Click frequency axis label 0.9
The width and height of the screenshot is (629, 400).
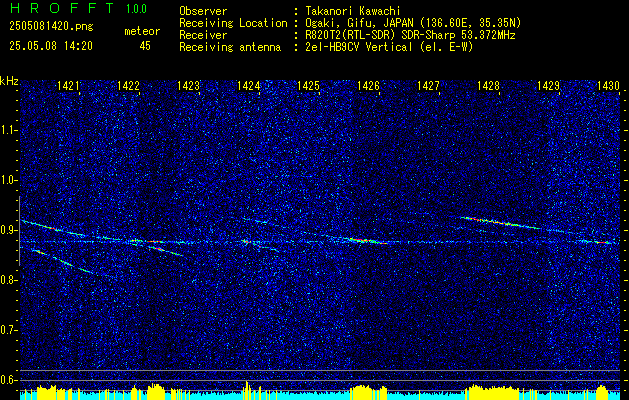pyautogui.click(x=8, y=230)
